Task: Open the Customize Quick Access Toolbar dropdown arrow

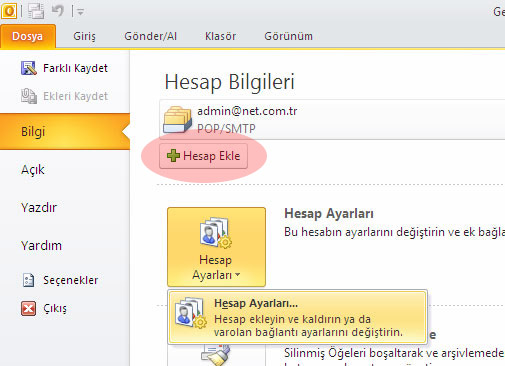Action: point(80,12)
